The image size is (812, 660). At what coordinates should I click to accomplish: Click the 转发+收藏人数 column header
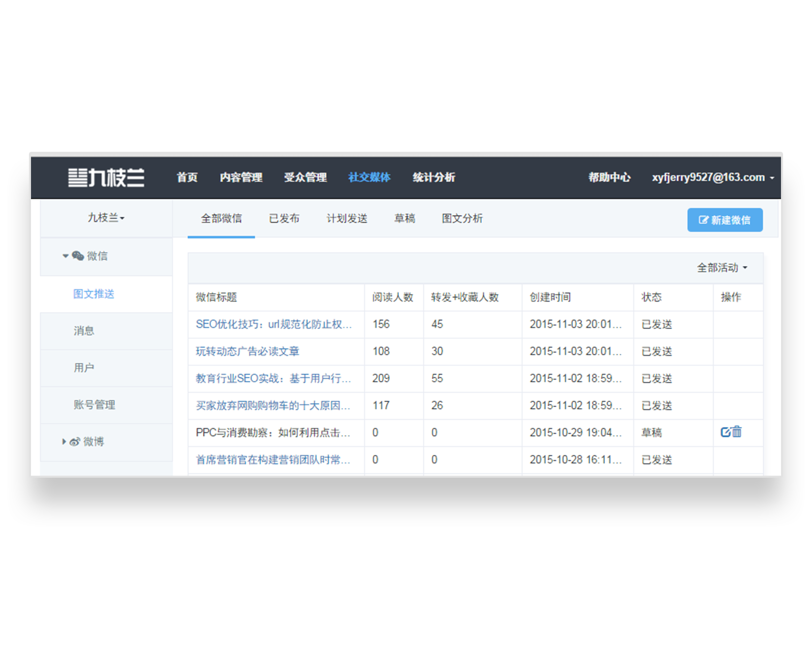pos(465,297)
